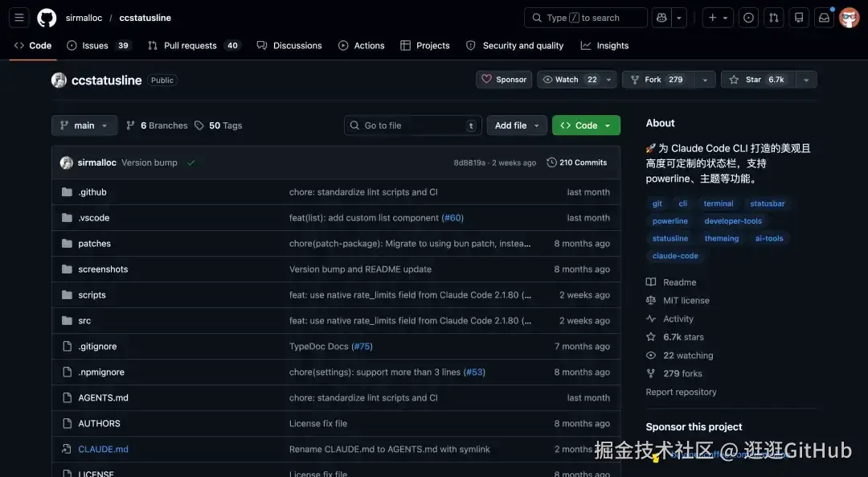Click the Sponsor button
The width and height of the screenshot is (868, 477).
504,79
